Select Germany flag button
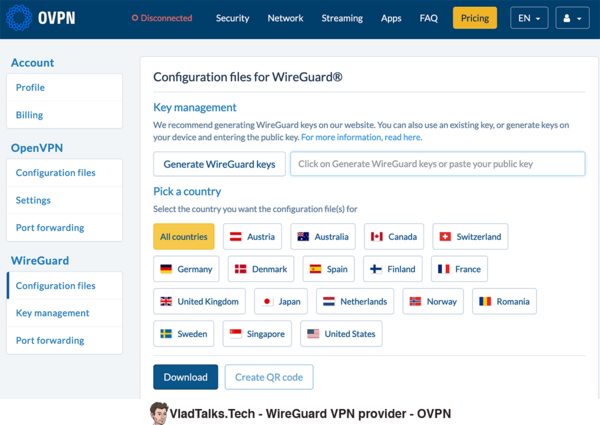 tap(186, 269)
